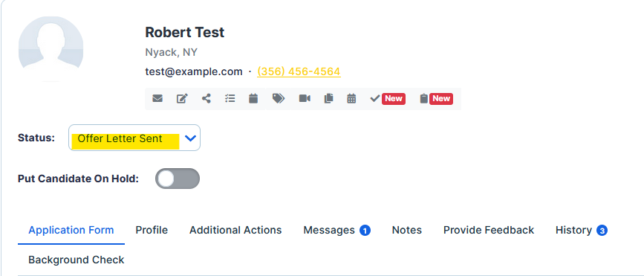
Task: Toggle Put Candidate On Hold switch
Action: [x=178, y=179]
